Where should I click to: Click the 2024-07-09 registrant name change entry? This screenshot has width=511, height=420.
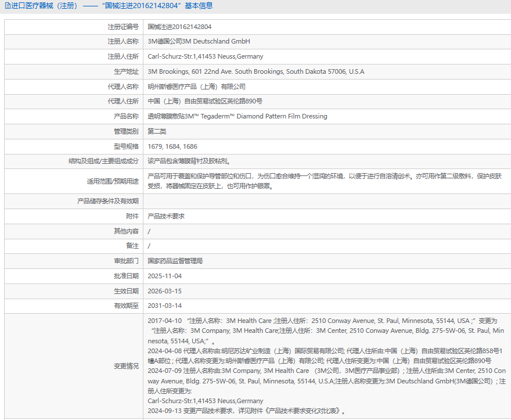tap(326, 386)
